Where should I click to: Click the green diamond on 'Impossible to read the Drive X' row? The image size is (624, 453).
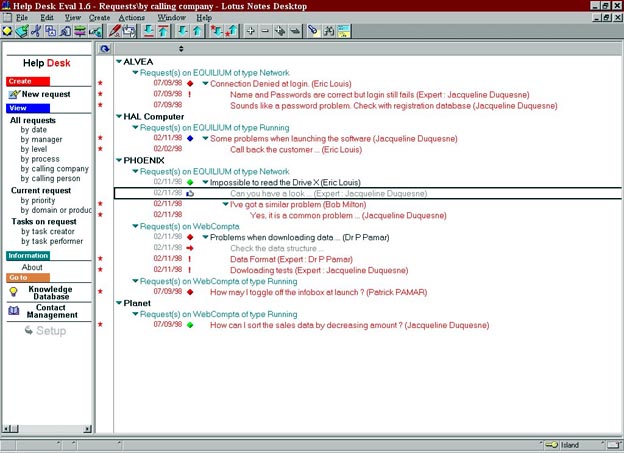tap(190, 182)
